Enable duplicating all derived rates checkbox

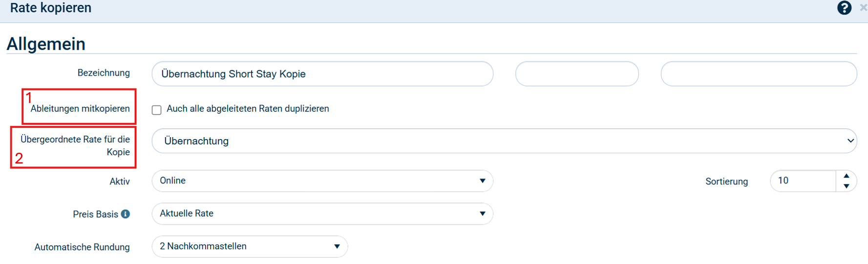pos(157,110)
